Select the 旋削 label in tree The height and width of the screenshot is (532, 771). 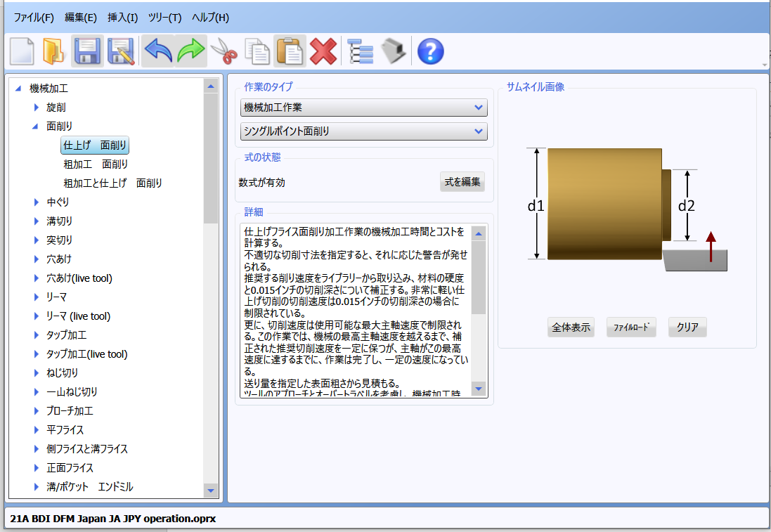[x=56, y=108]
